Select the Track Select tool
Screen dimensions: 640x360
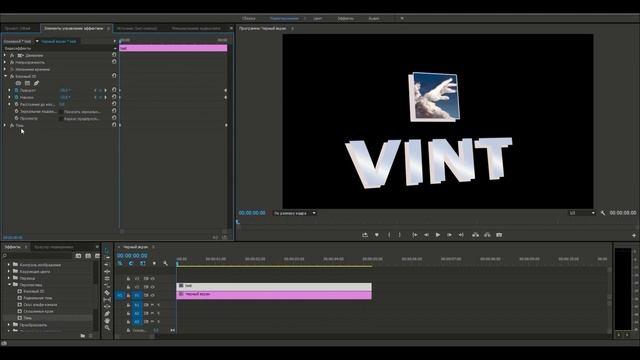click(107, 258)
